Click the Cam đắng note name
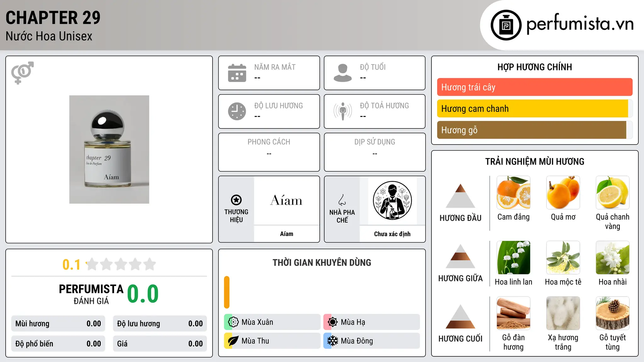644x362 pixels. 514,217
